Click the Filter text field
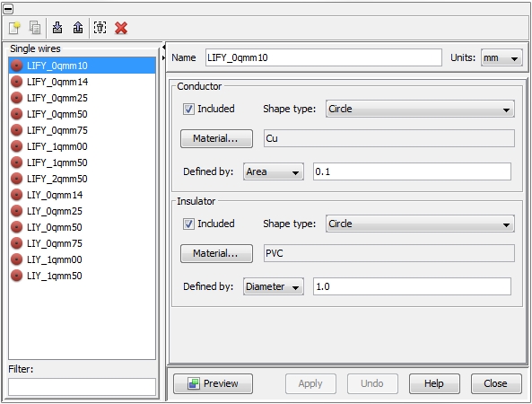The height and width of the screenshot is (404, 532). (83, 387)
